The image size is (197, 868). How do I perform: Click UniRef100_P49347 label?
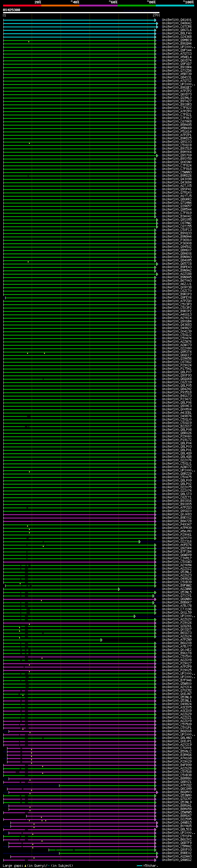(x=177, y=524)
